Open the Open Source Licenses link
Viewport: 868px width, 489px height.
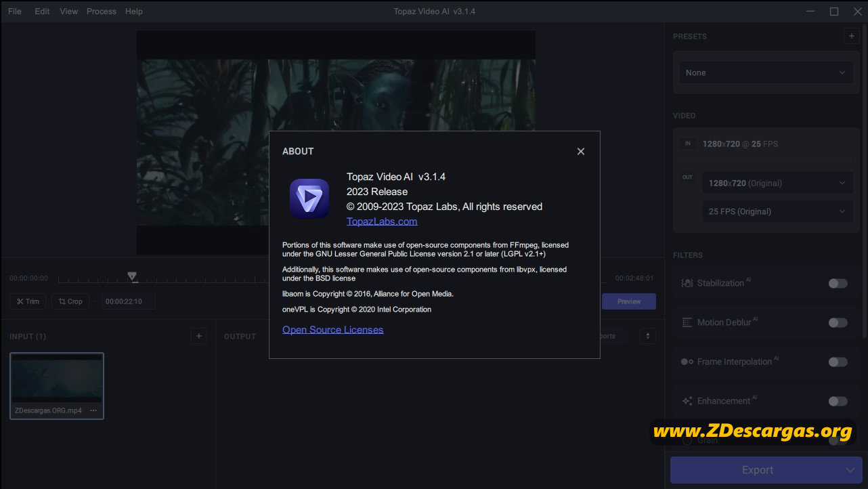tap(333, 330)
